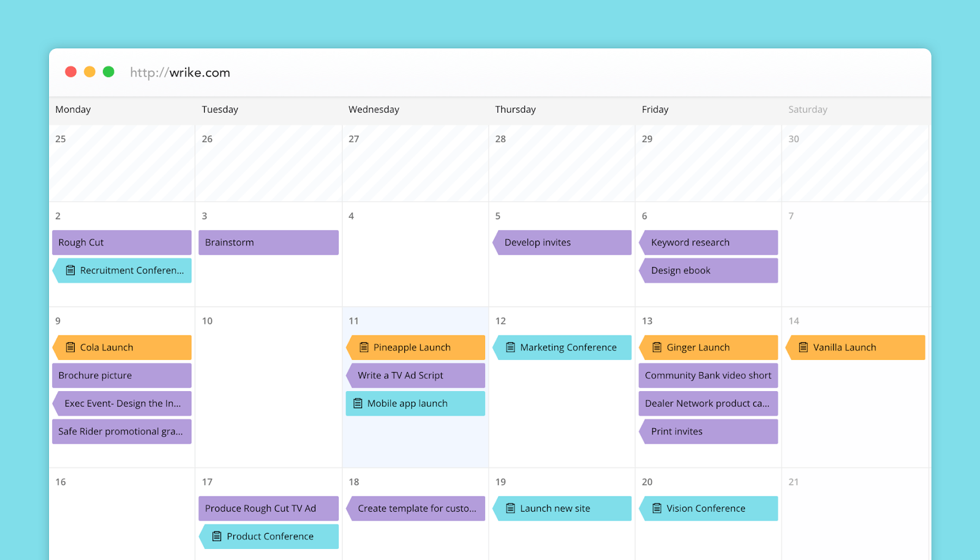Select the Create template for customers task
The image size is (980, 560).
tap(415, 508)
